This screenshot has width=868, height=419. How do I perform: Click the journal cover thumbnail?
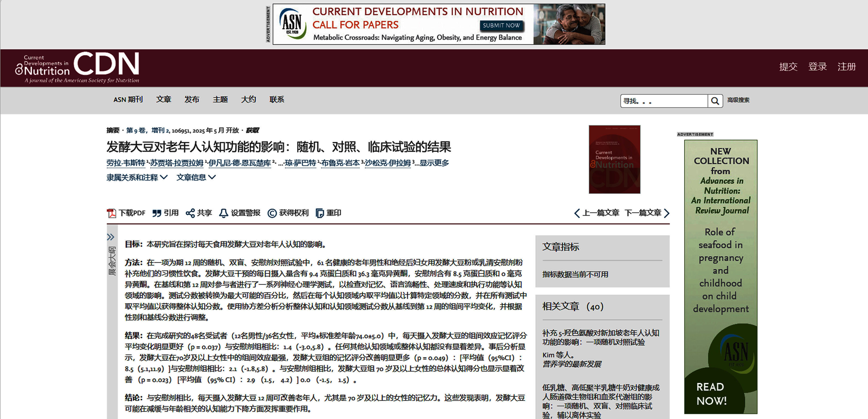614,159
